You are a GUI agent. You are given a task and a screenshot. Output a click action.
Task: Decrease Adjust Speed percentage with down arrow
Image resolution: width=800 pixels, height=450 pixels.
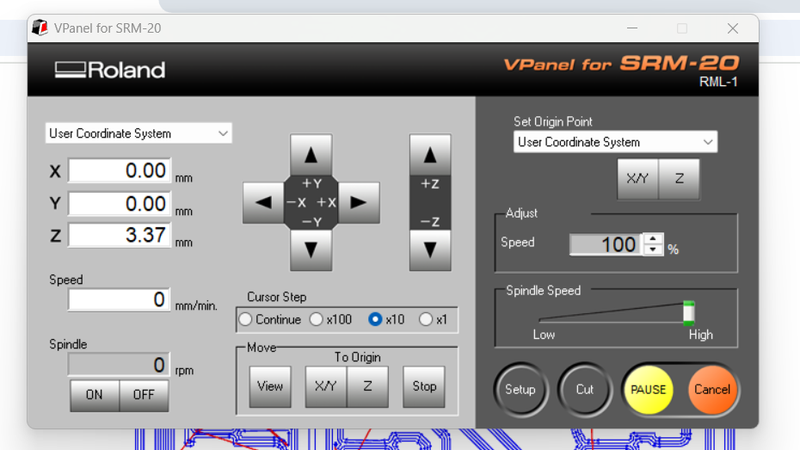(653, 249)
